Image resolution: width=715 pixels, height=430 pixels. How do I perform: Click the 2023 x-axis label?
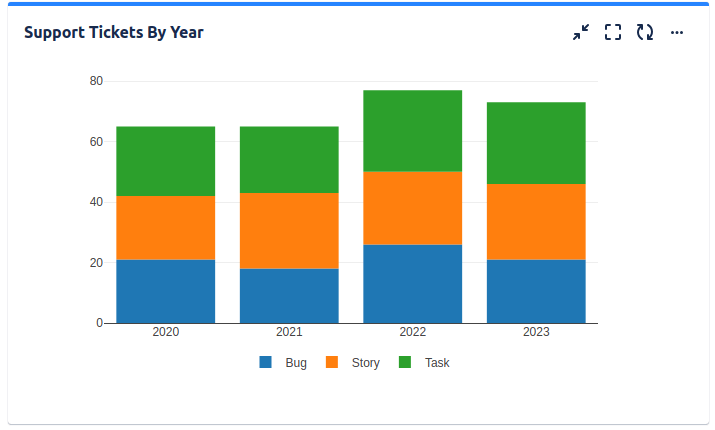(x=536, y=332)
